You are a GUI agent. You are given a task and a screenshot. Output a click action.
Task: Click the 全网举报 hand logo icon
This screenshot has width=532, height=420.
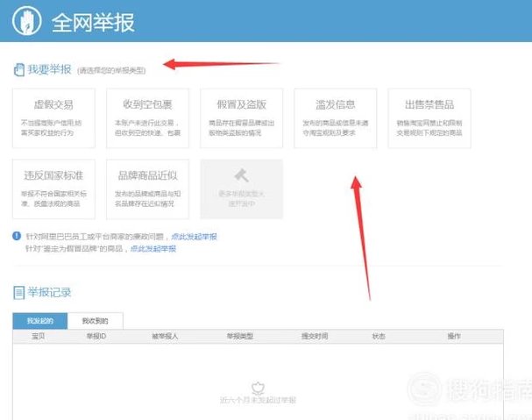click(27, 20)
